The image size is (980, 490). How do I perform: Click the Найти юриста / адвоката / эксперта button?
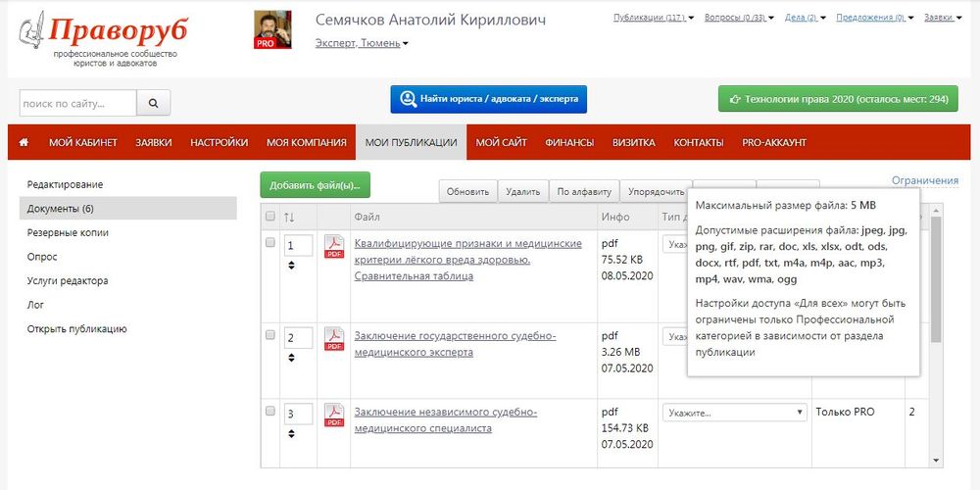click(x=488, y=99)
